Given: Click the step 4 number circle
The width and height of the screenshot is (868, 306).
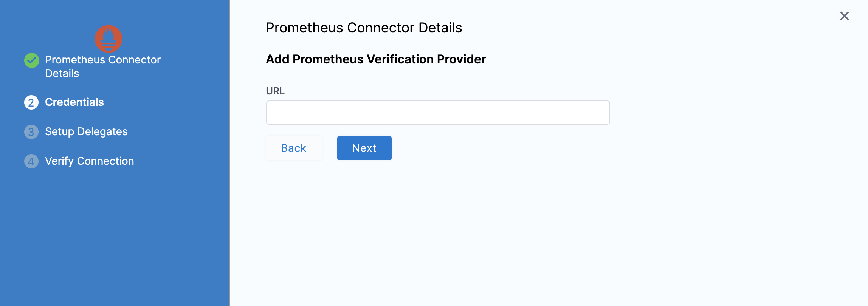Looking at the screenshot, I should 31,161.
